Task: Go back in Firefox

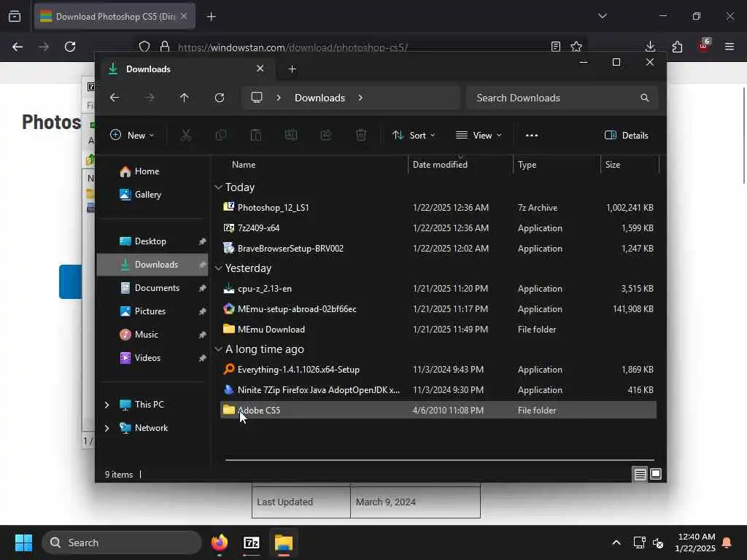Action: click(18, 47)
